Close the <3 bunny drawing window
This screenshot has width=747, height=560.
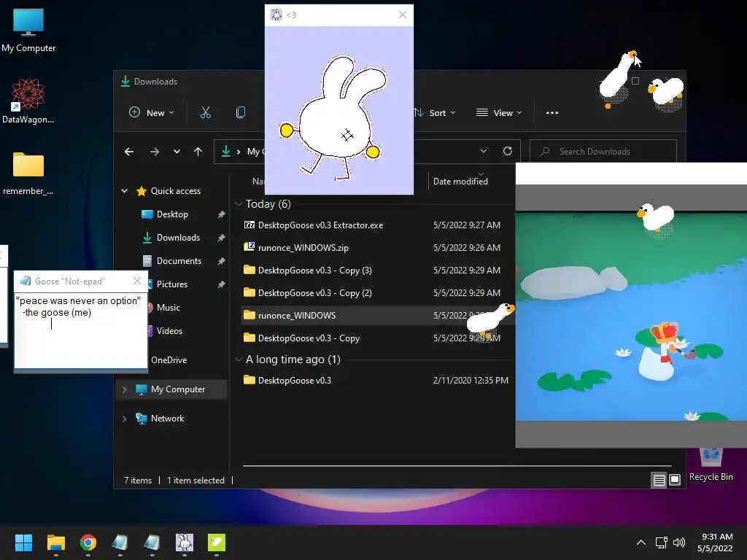(403, 15)
